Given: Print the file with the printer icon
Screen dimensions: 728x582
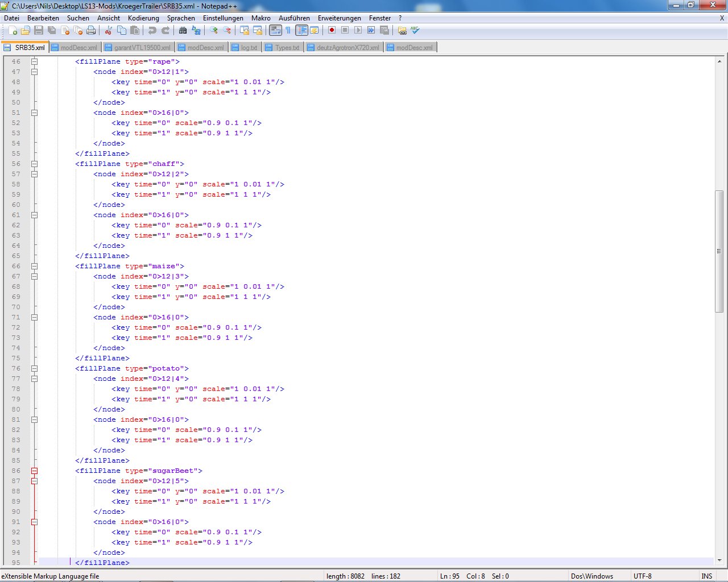Looking at the screenshot, I should coord(91,30).
